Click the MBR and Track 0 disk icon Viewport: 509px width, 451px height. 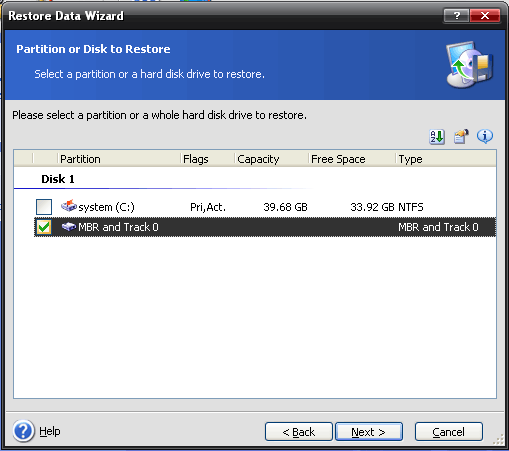click(x=69, y=227)
